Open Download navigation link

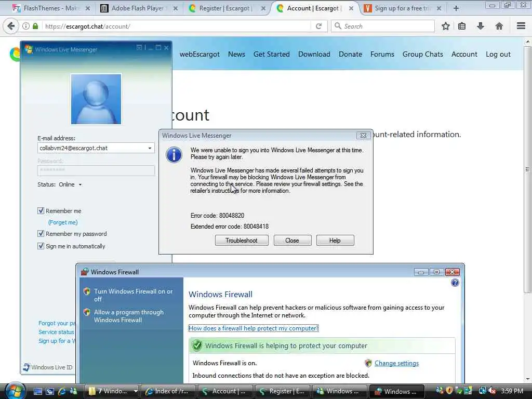point(314,54)
